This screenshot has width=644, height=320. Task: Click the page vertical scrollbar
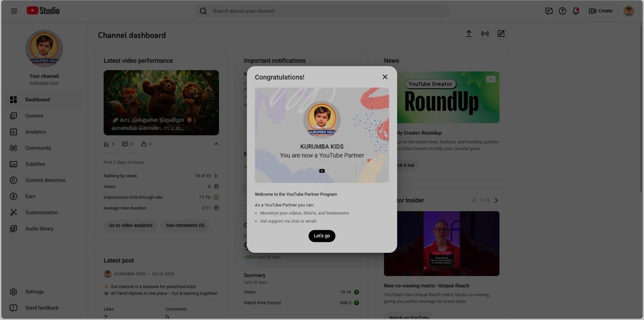coord(641,109)
